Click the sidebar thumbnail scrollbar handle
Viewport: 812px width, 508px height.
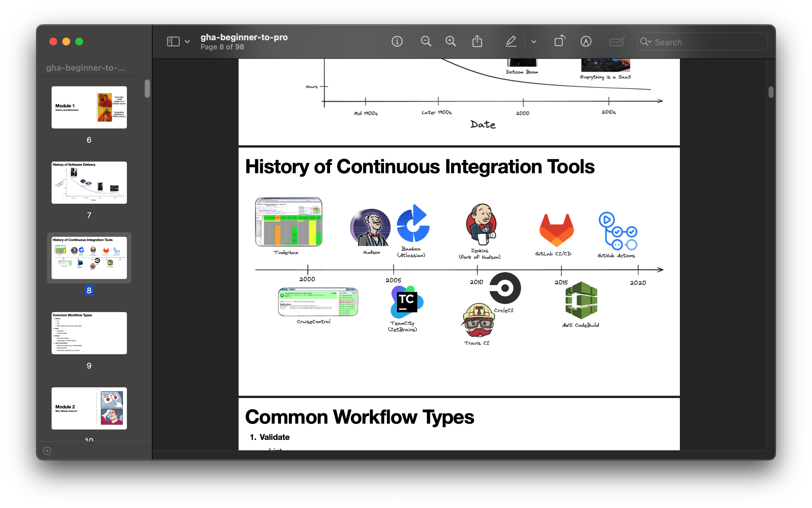click(x=147, y=89)
